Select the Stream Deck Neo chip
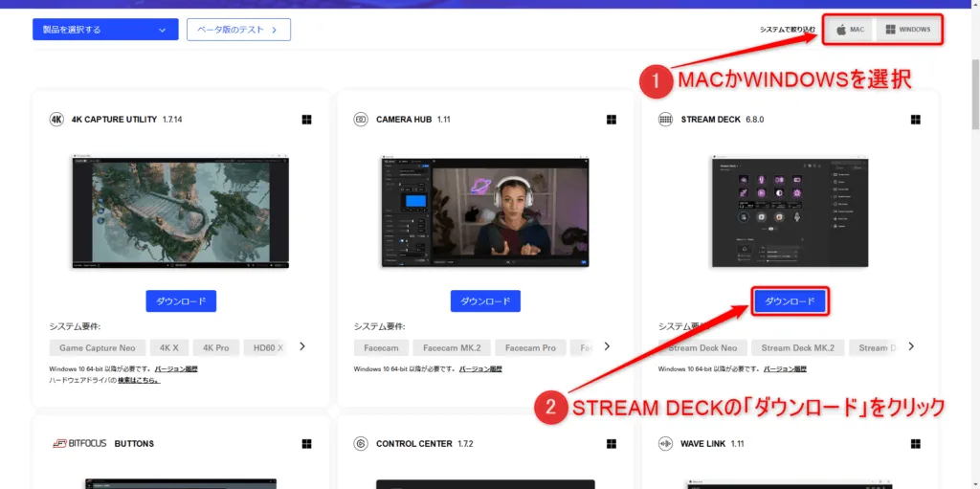 702,347
